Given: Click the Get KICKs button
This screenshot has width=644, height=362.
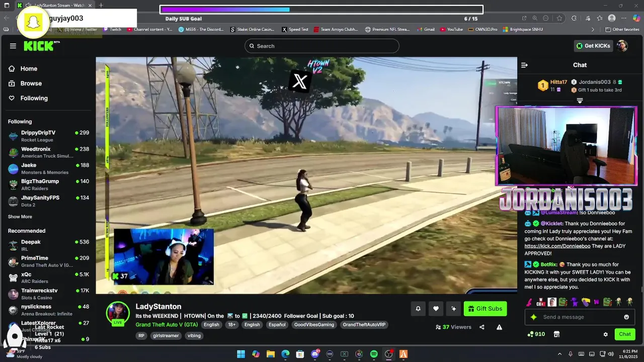Looking at the screenshot, I should [593, 46].
